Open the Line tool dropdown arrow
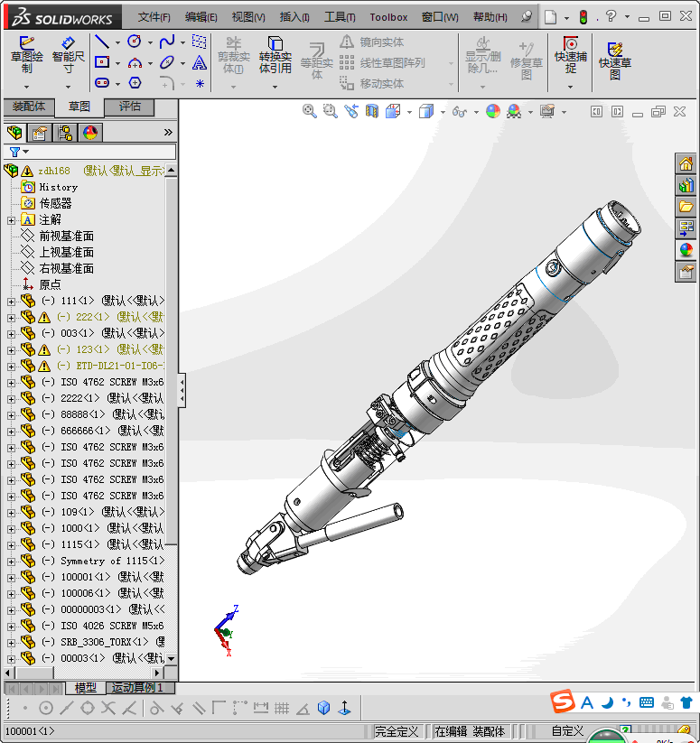Viewport: 700px width, 743px height. coord(117,42)
